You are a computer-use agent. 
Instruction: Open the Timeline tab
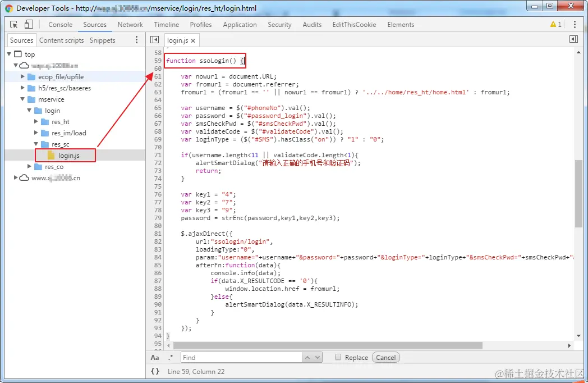click(x=167, y=24)
